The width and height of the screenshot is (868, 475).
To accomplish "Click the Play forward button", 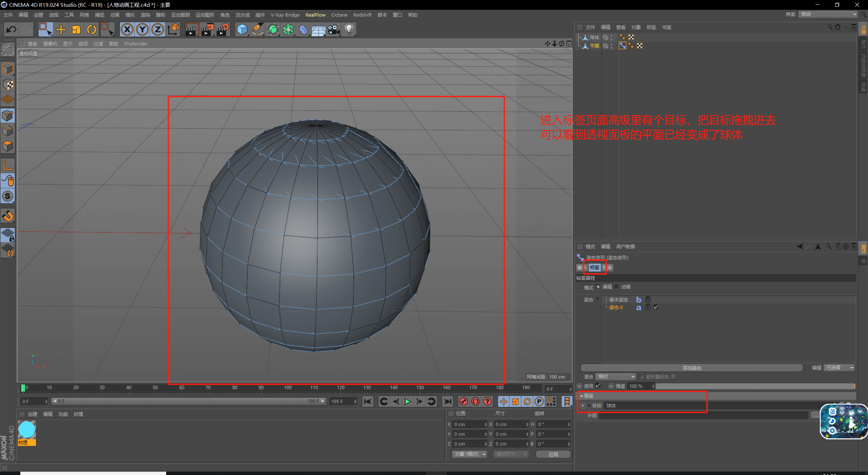I will coord(407,402).
